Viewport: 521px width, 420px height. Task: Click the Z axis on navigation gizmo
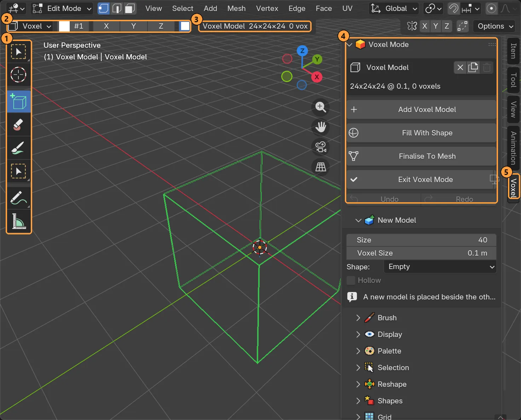302,51
